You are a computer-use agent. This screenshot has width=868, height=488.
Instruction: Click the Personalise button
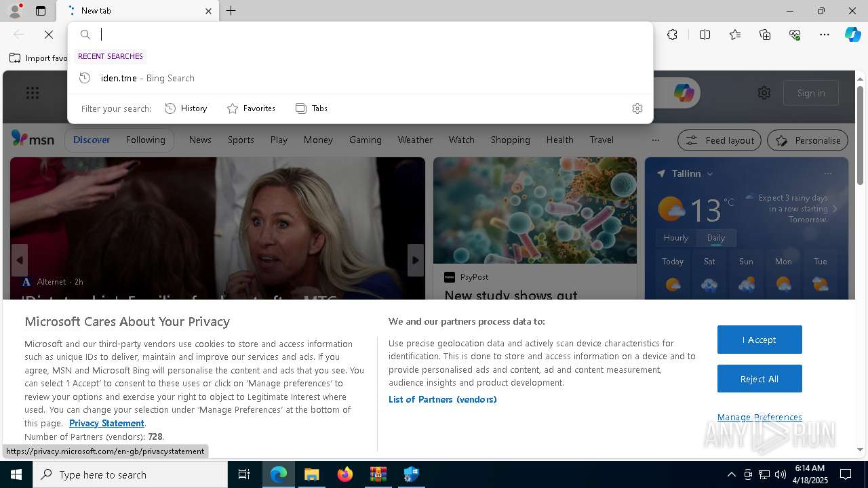(x=808, y=140)
